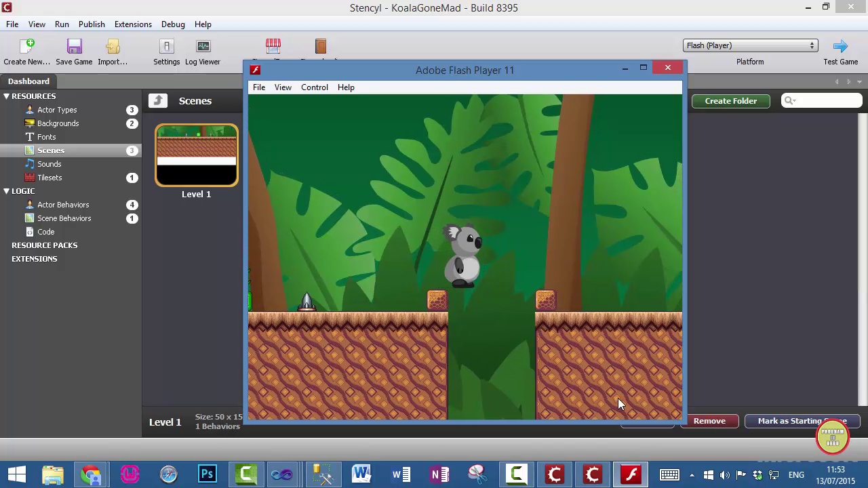868x488 pixels.
Task: Collapse the LOGIC tree section
Action: (6, 191)
